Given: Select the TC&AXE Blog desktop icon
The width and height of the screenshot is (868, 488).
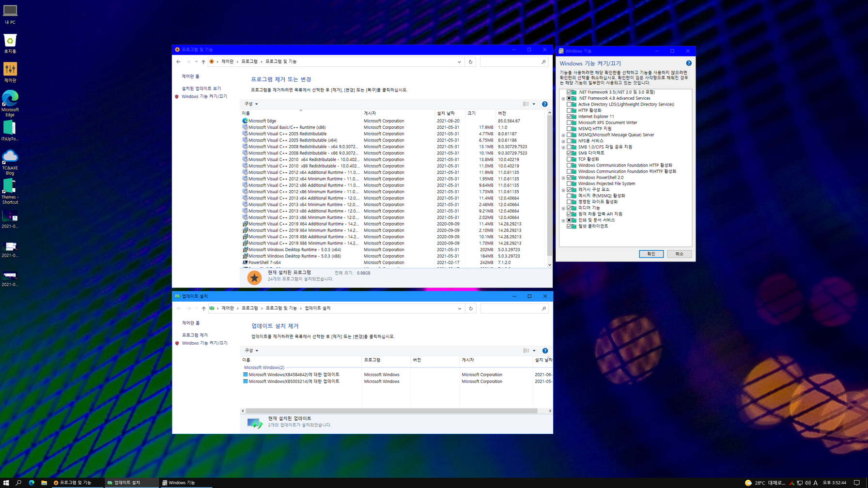Looking at the screenshot, I should pyautogui.click(x=10, y=162).
